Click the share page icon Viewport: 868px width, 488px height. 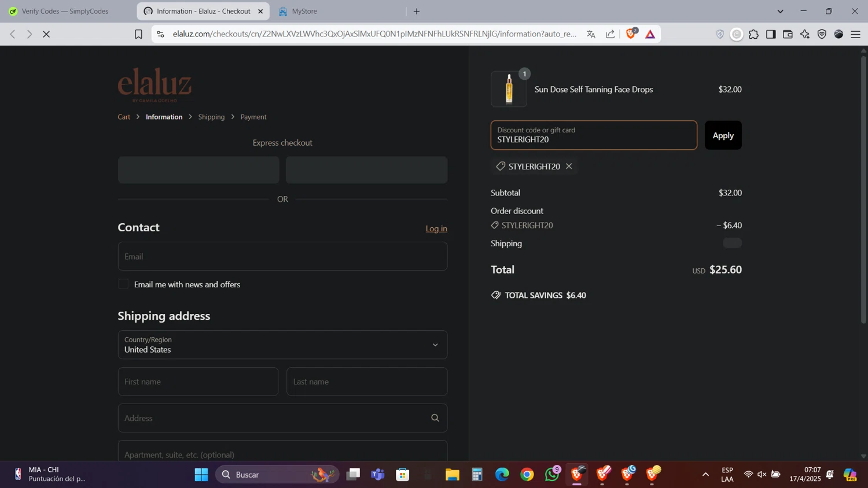pos(610,34)
